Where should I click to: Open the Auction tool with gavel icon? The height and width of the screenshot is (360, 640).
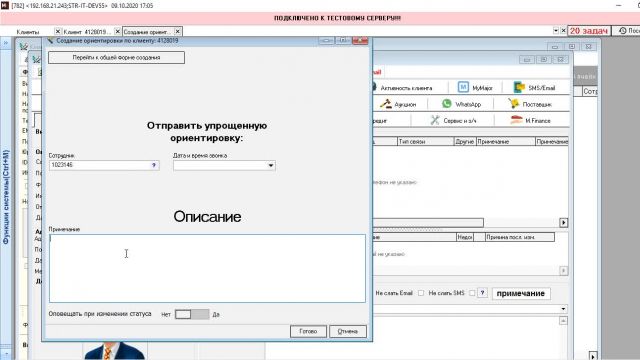[x=398, y=104]
